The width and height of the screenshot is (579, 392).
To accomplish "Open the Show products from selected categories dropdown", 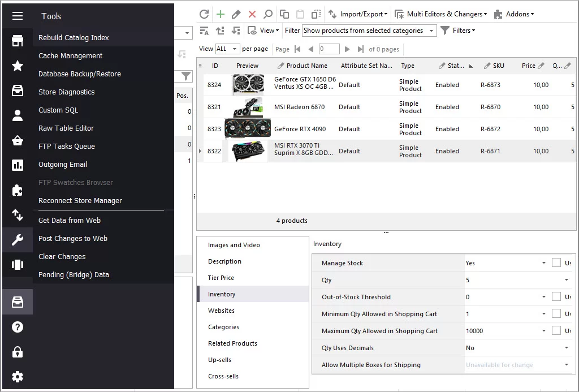I will [369, 31].
